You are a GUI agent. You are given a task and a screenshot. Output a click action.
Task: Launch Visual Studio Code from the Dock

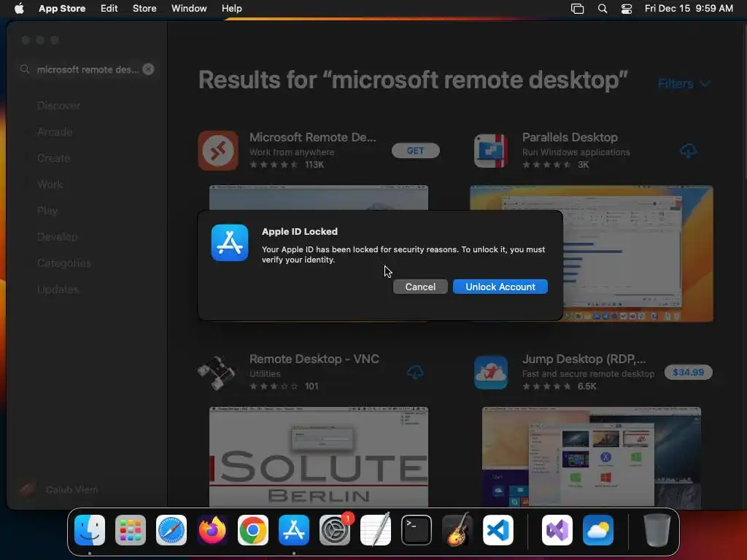[498, 530]
